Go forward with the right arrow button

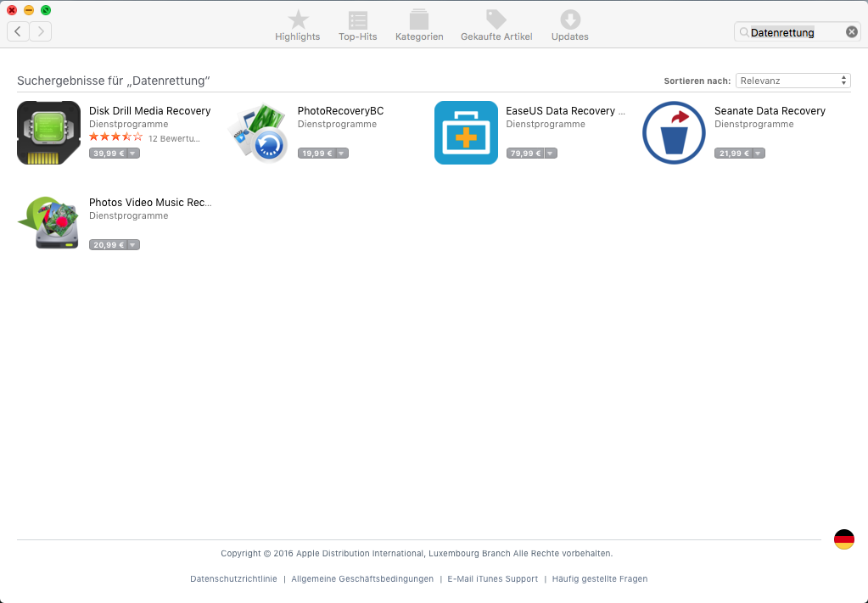click(x=41, y=31)
